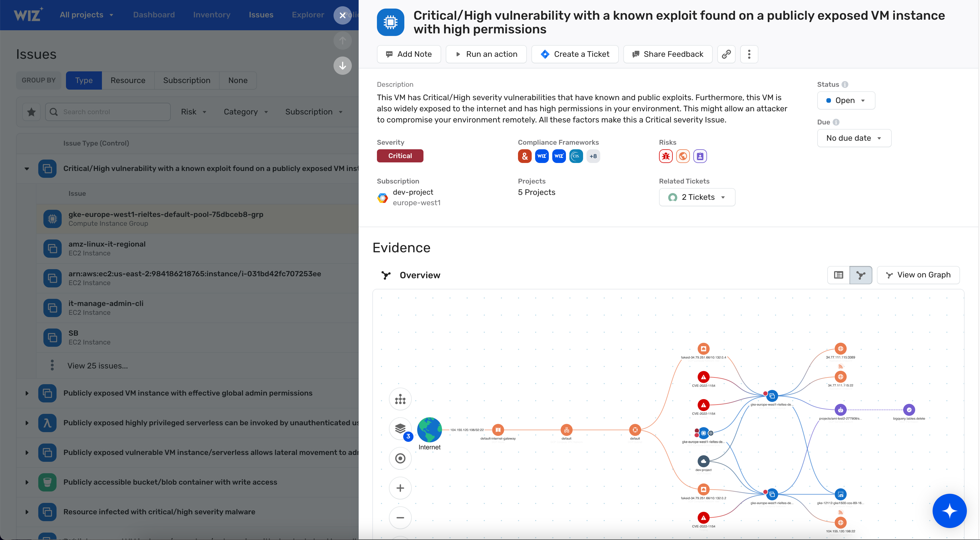Zoom out the graph with minus button
980x540 pixels.
coord(400,518)
